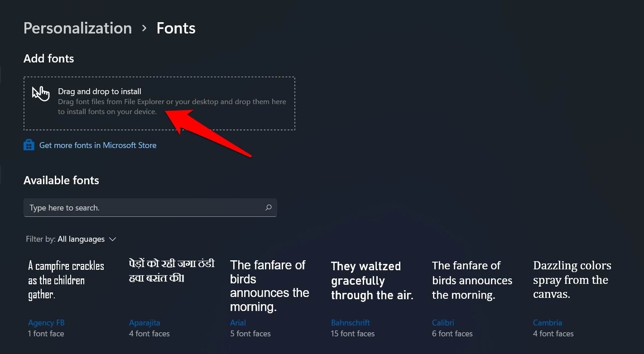Screen dimensions: 644x354
Task: Click the Add fonts heading
Action: pos(49,58)
